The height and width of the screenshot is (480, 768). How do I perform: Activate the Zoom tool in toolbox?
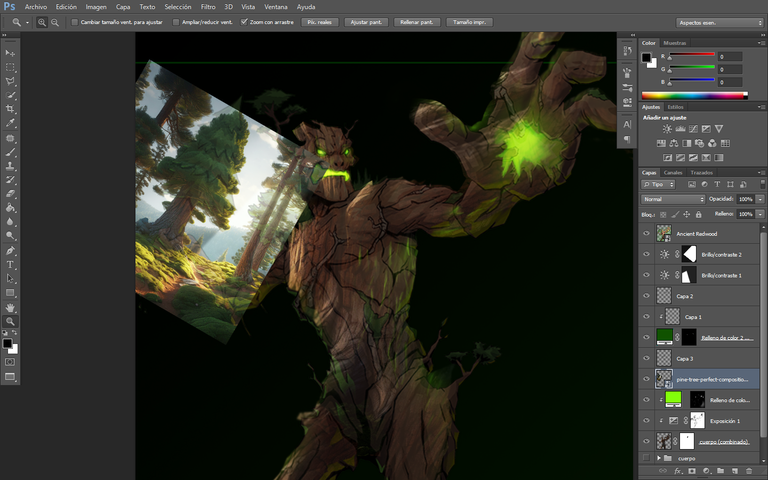coord(10,321)
